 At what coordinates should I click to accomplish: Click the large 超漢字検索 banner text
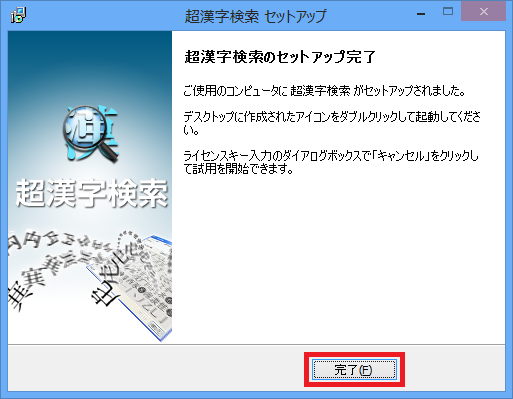coord(92,193)
